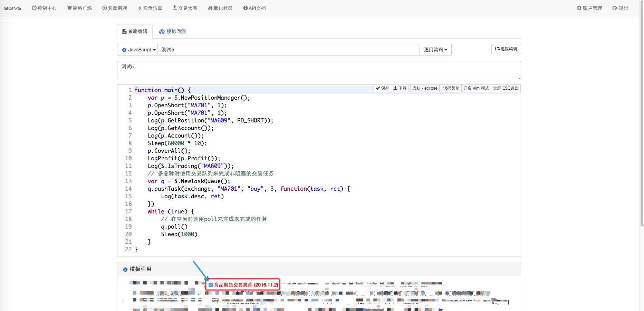Viewport: 644px width, 311px height.
Task: Click the BotVS logo
Action: (x=13, y=8)
